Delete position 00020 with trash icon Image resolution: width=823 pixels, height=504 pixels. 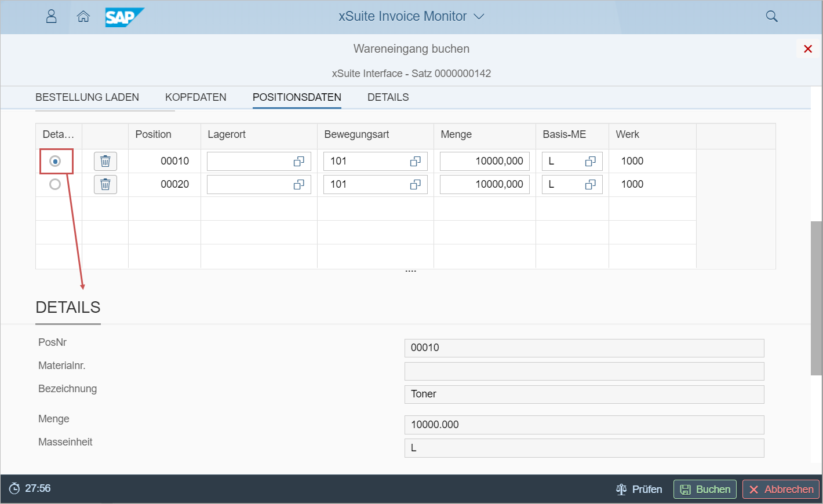click(105, 184)
